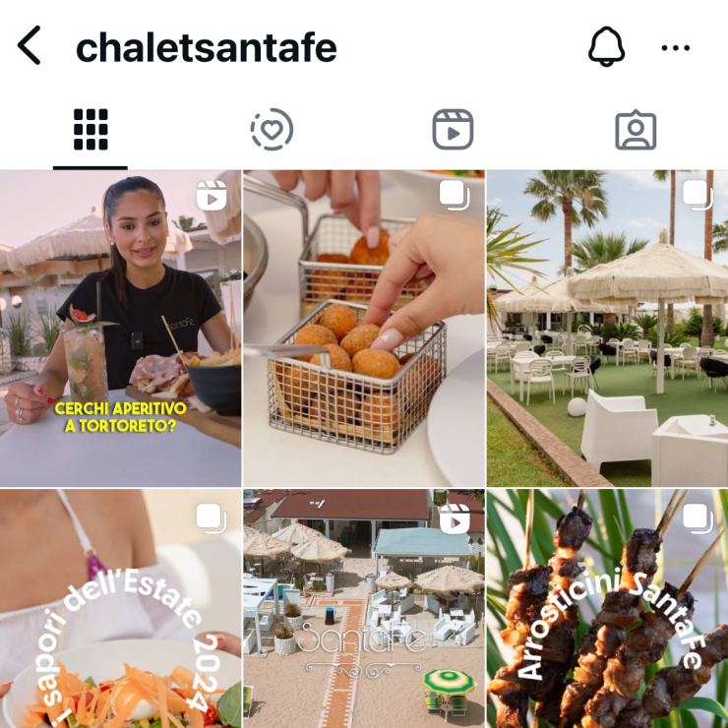Tap the reel icon on aerial beach post
Viewport: 728px width, 728px height.
pos(455,518)
